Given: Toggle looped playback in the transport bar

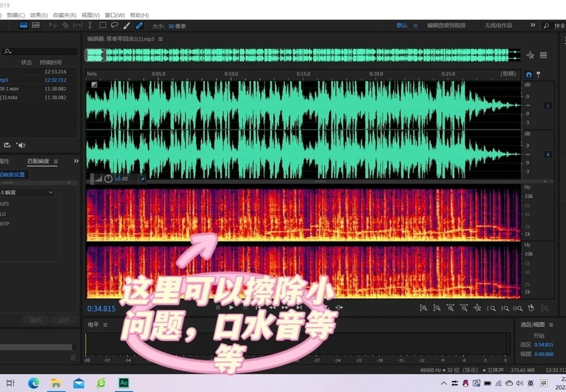Looking at the screenshot, I should (326, 308).
